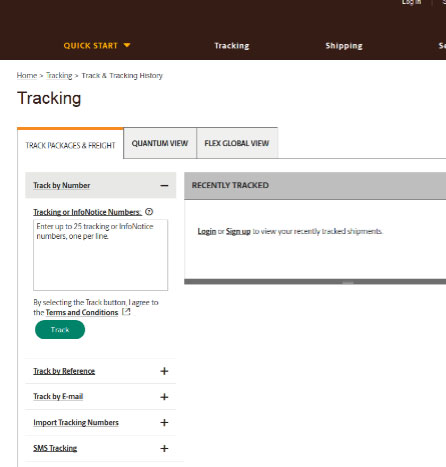Click the help icon next to InfoNotice Numbers
Image resolution: width=446 pixels, height=467 pixels.
point(149,212)
